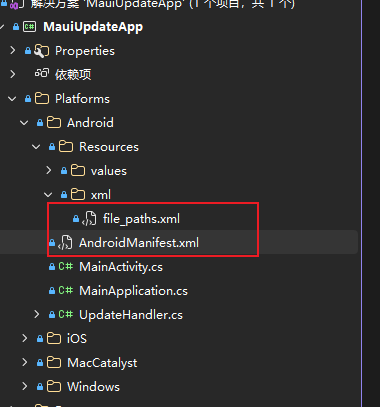Collapse the xml folder
The image size is (380, 407).
pyautogui.click(x=48, y=195)
